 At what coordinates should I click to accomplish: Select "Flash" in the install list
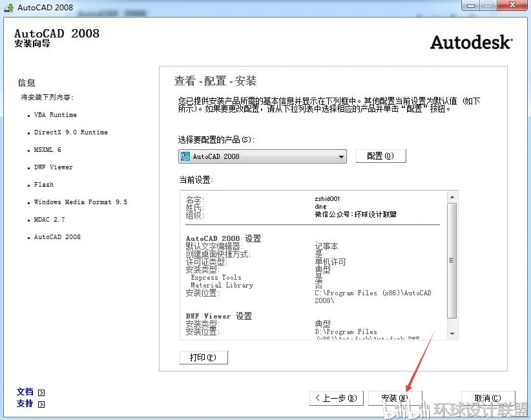point(44,185)
